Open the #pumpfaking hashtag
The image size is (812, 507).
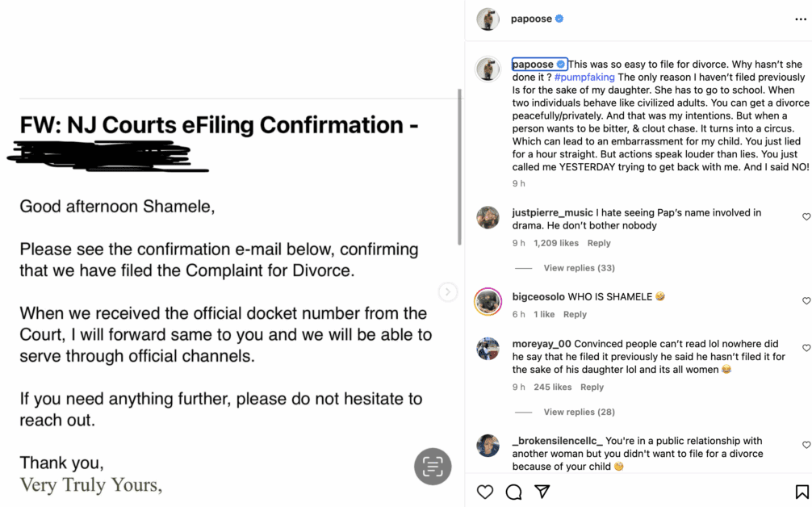point(584,78)
